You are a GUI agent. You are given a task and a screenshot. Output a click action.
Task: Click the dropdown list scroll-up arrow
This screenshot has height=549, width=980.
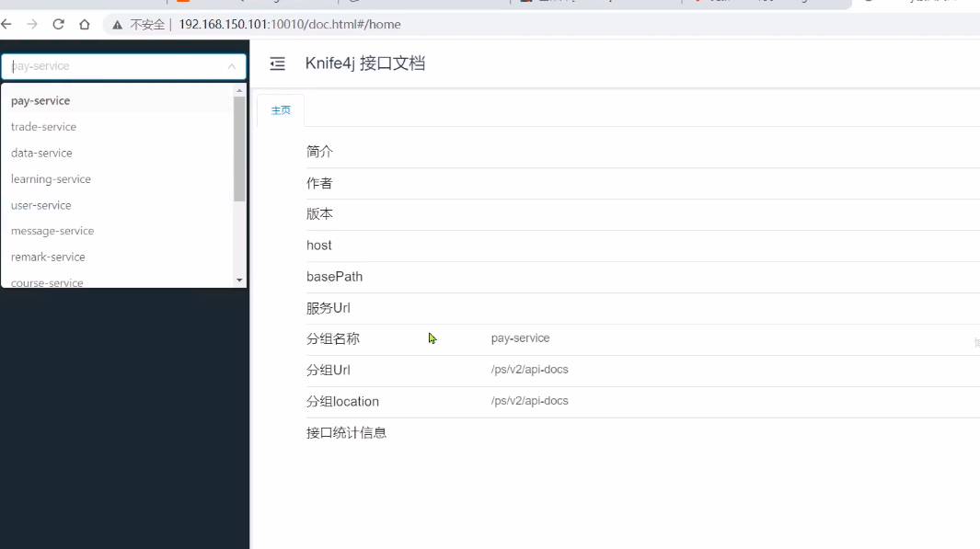point(239,91)
